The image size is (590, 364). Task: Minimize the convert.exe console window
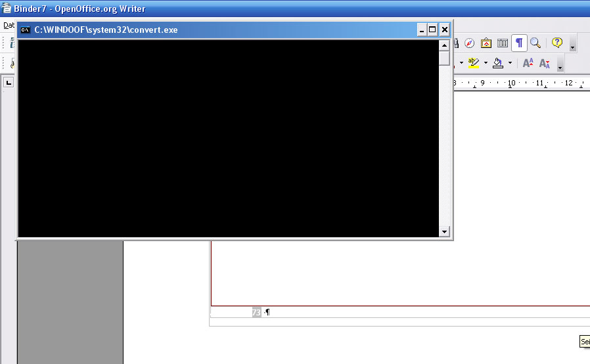(422, 30)
